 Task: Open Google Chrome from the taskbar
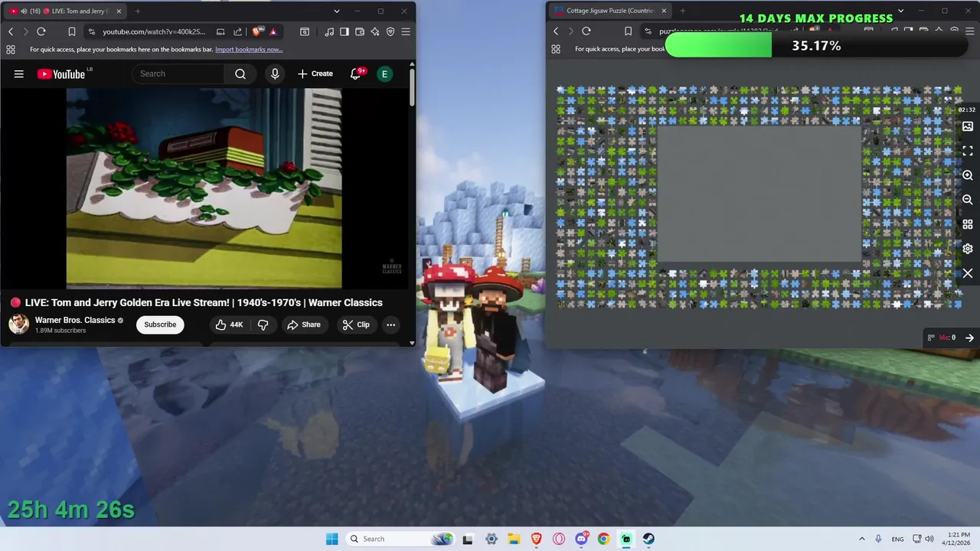point(603,539)
